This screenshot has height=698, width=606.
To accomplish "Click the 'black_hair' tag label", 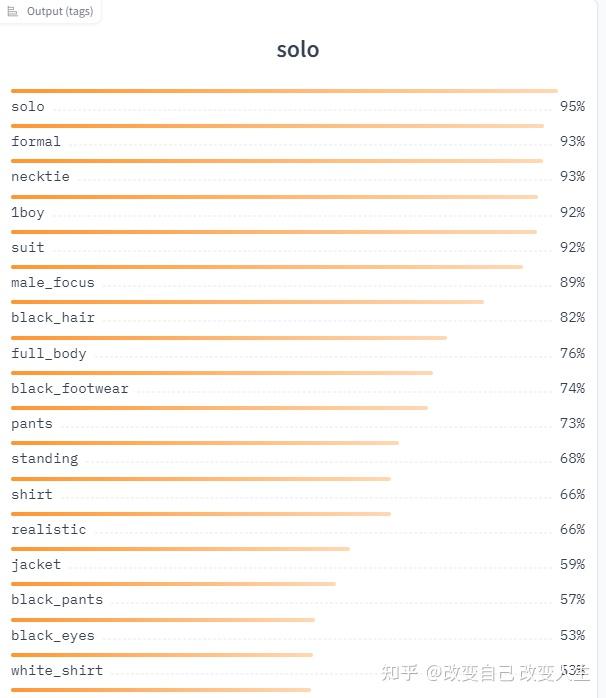I will (x=53, y=318).
